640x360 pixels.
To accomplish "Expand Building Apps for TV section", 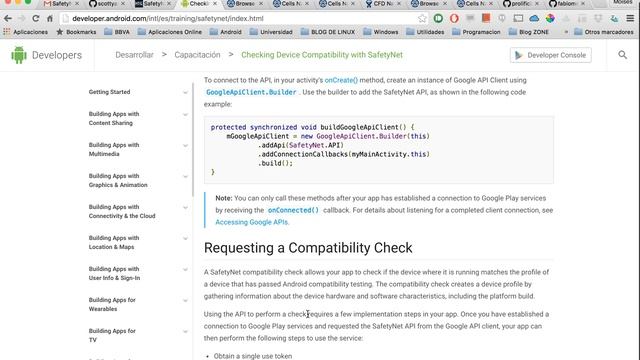I will tap(185, 331).
